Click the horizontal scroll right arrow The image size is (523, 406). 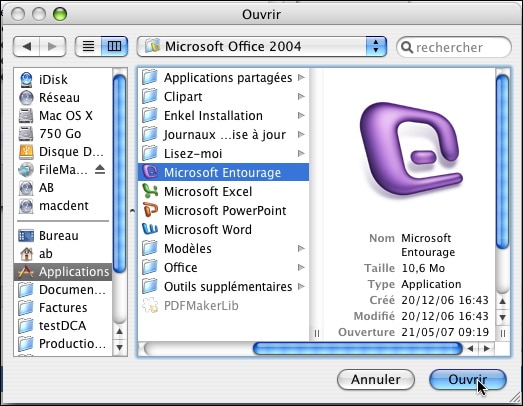tap(487, 349)
